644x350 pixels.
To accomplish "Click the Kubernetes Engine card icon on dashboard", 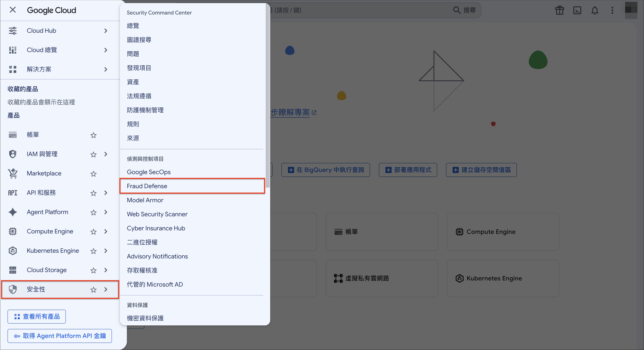I will coord(459,278).
